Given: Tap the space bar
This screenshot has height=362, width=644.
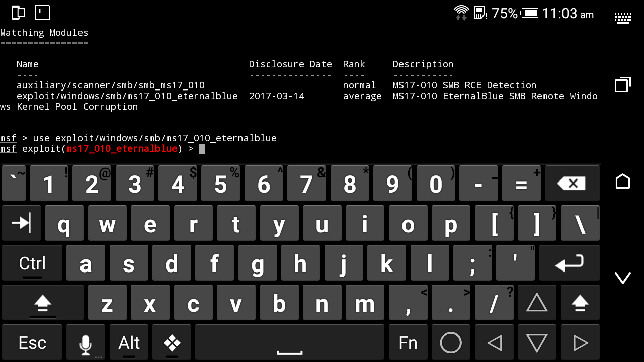Looking at the screenshot, I should coord(289,342).
